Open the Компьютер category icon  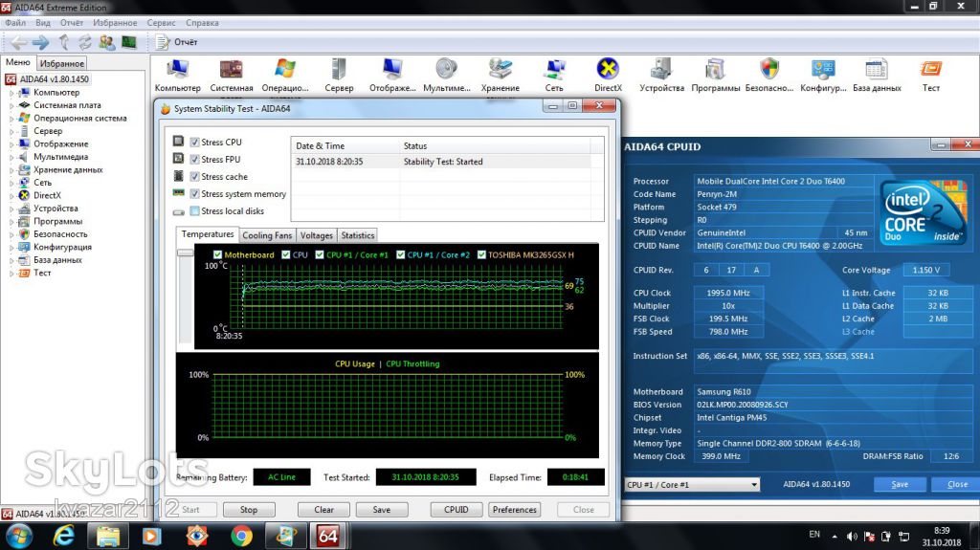click(177, 75)
